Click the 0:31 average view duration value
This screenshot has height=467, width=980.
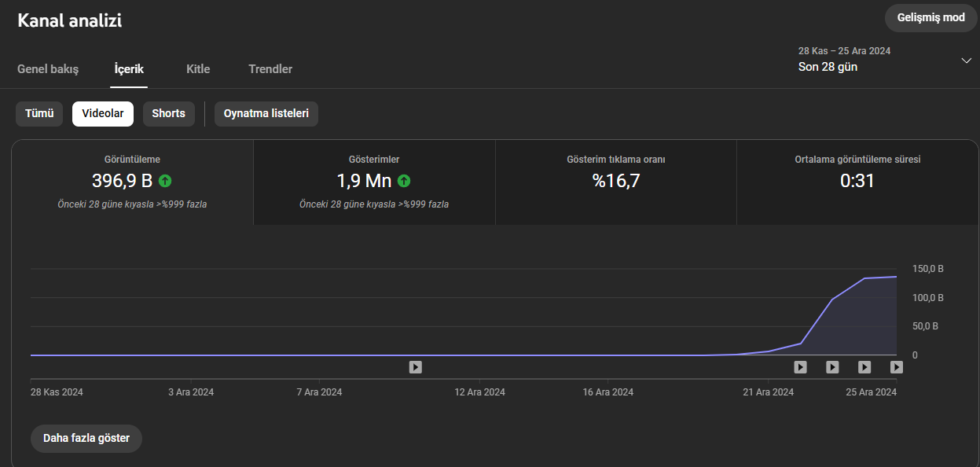point(857,181)
